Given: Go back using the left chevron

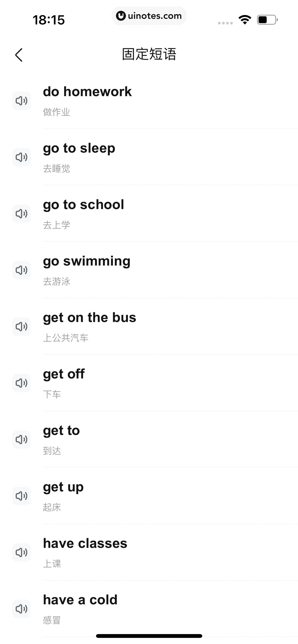Looking at the screenshot, I should (19, 55).
